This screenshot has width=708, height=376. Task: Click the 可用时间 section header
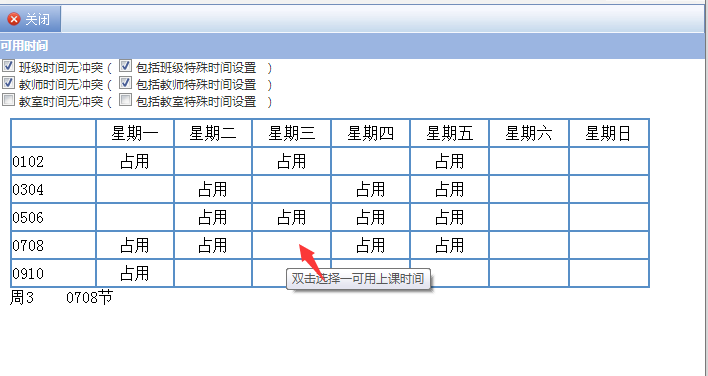(23, 46)
